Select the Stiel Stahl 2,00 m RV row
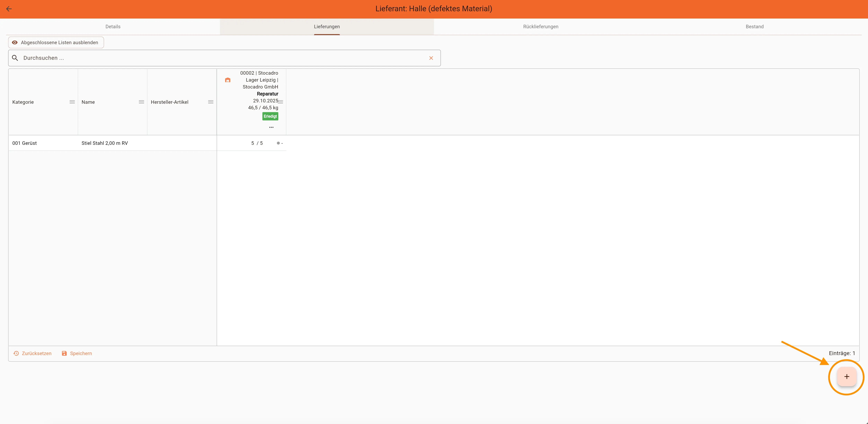This screenshot has width=868, height=424. point(104,143)
